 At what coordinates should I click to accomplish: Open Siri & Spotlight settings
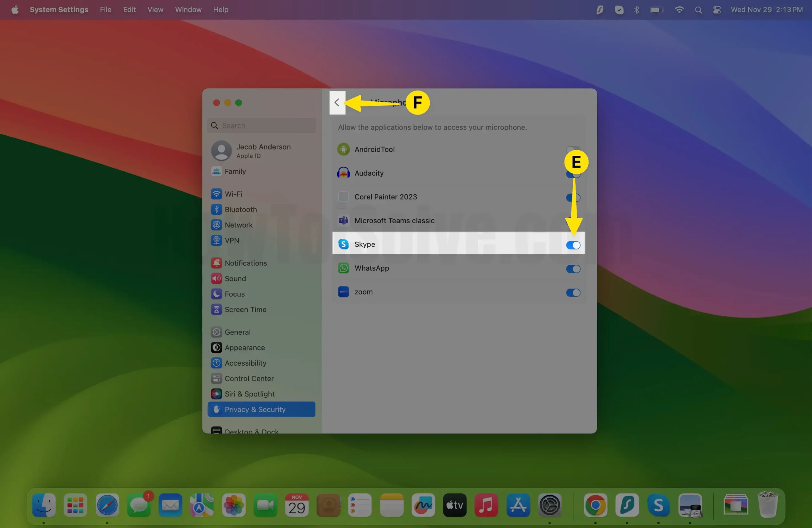click(x=249, y=394)
